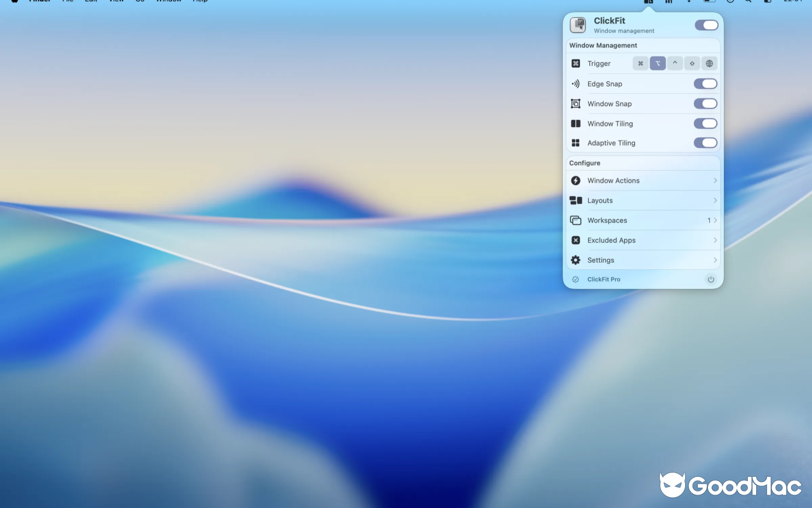Click the Edge Snap icon
The width and height of the screenshot is (812, 508).
point(575,84)
